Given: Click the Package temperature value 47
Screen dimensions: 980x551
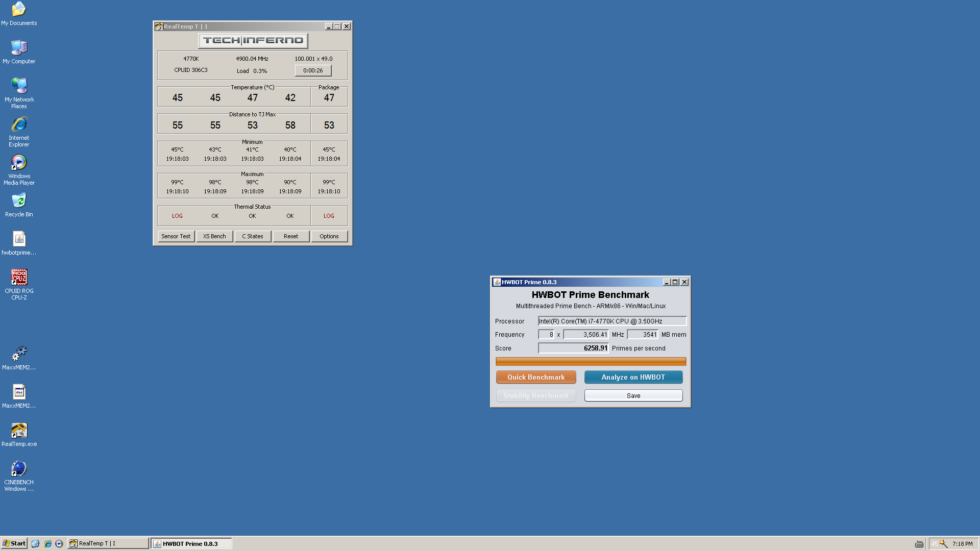Looking at the screenshot, I should [x=329, y=97].
